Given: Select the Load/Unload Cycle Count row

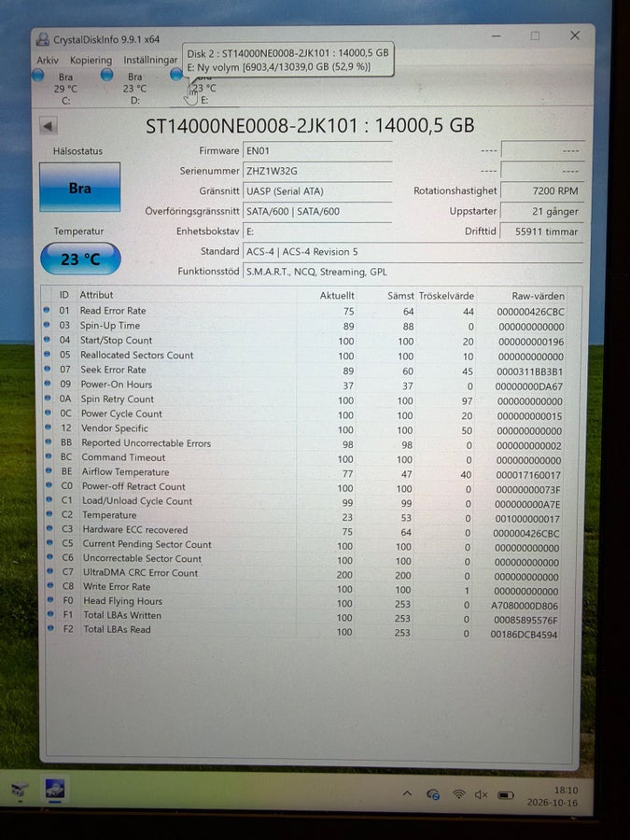Looking at the screenshot, I should pos(304,503).
